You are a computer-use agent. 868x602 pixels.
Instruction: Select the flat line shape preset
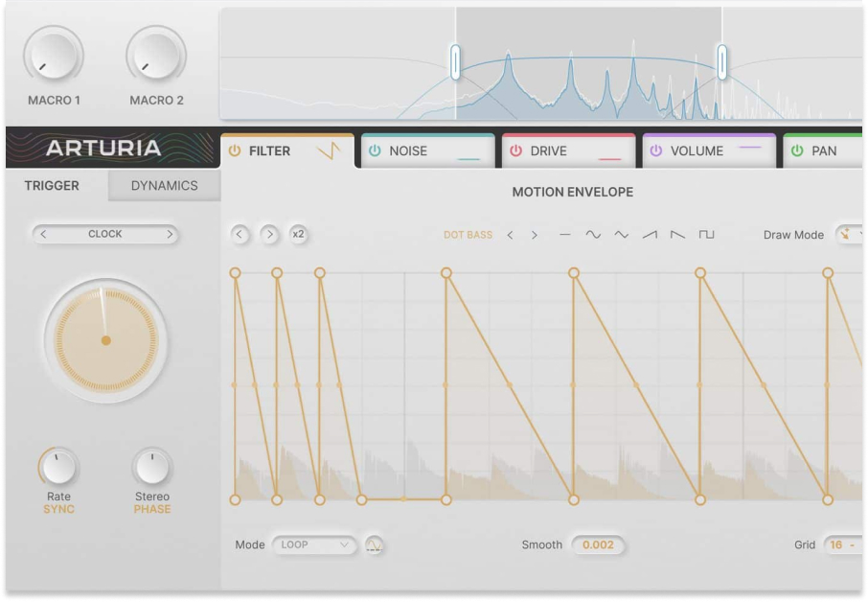565,235
